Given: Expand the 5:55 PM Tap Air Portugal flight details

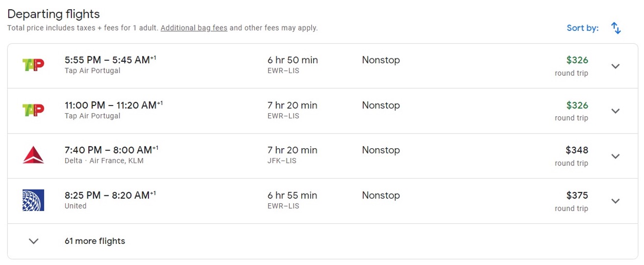Looking at the screenshot, I should pos(616,66).
